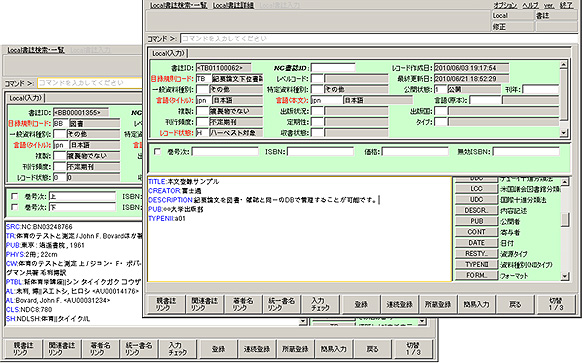This screenshot has width=582, height=363.
Task: Click the 巻号次 input holding 上
Action: [x=82, y=196]
